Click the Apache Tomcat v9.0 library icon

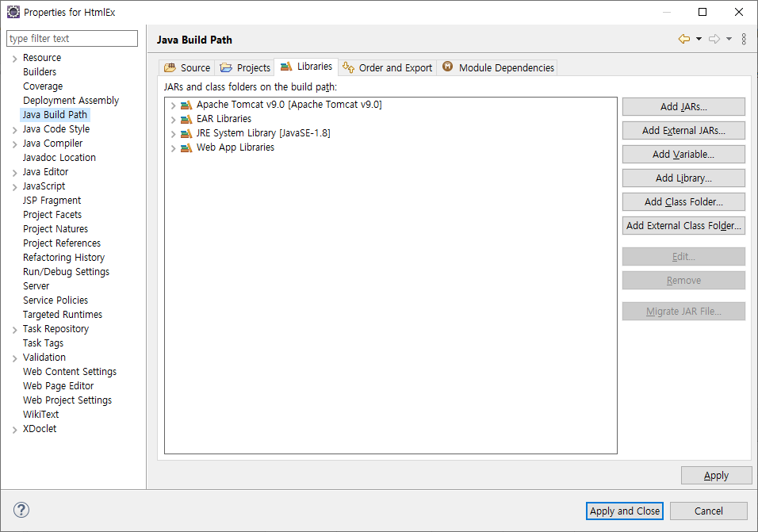pyautogui.click(x=186, y=105)
